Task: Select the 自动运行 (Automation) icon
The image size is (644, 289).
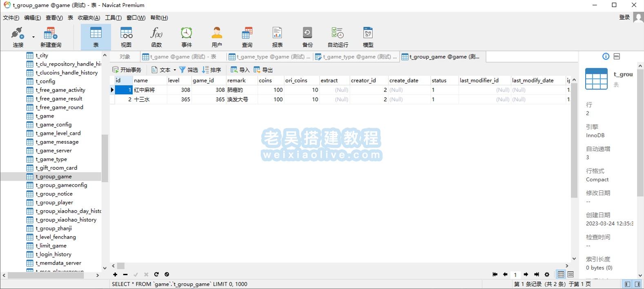Action: (x=338, y=37)
